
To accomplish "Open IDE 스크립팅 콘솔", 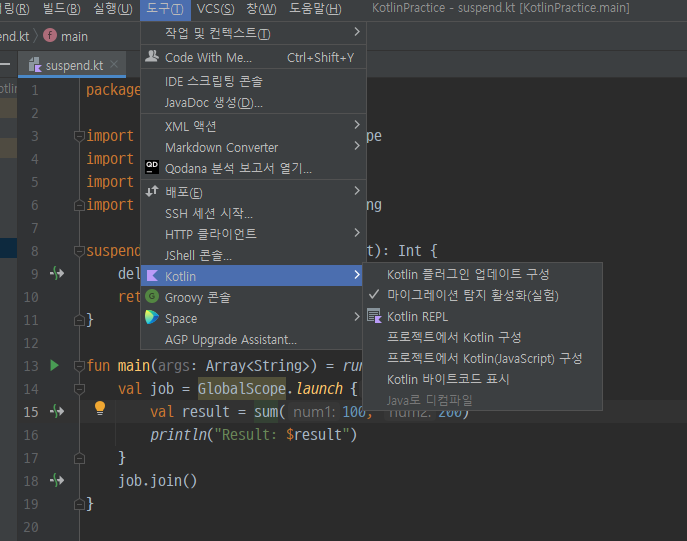I will [x=253, y=81].
